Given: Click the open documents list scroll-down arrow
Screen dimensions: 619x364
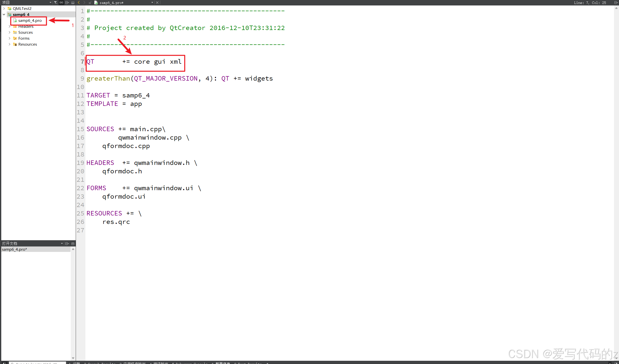Looking at the screenshot, I should pyautogui.click(x=73, y=358).
